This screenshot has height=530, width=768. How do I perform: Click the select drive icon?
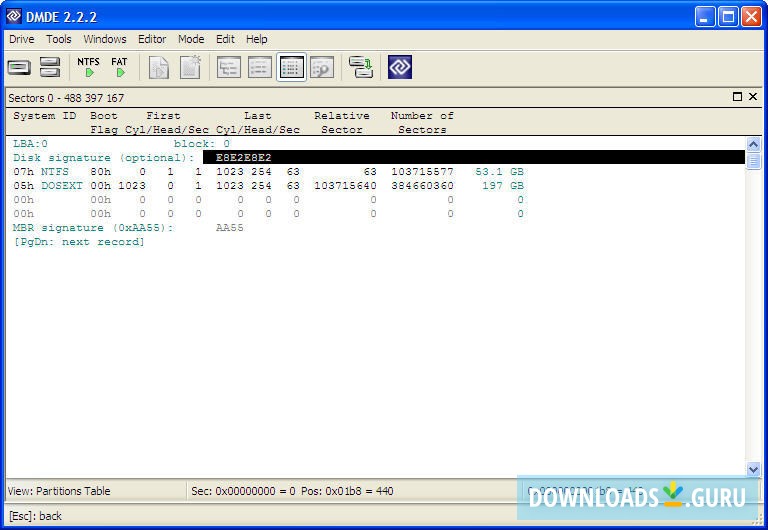tap(20, 67)
